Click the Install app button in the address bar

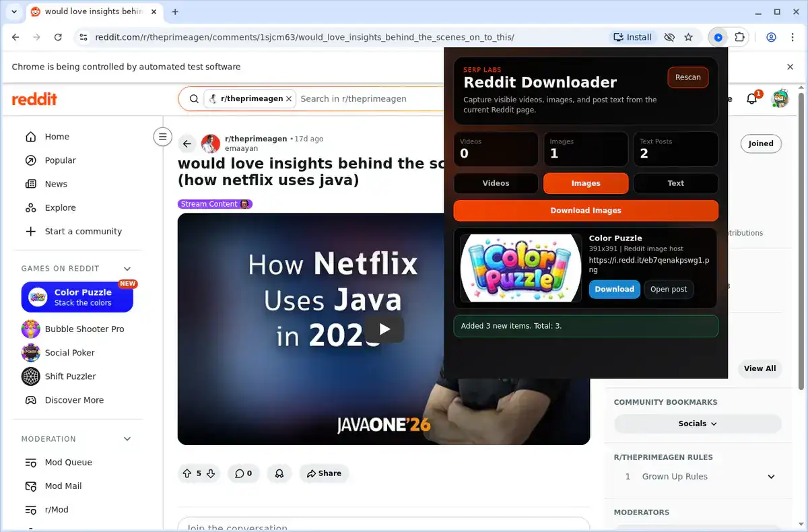tap(632, 38)
